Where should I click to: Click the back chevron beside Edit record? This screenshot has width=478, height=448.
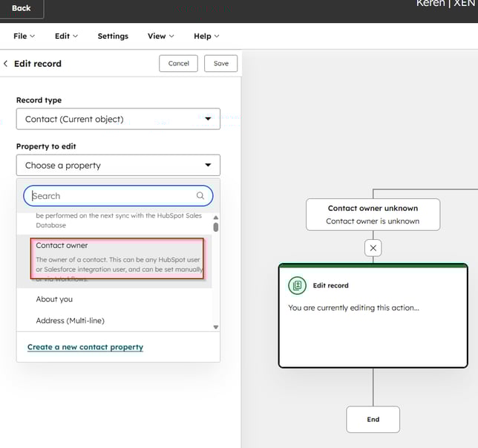pos(6,64)
